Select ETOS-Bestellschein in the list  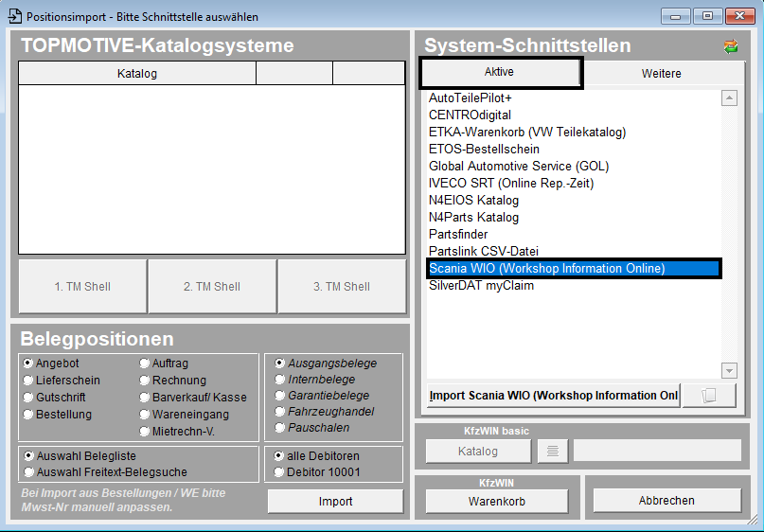574,149
